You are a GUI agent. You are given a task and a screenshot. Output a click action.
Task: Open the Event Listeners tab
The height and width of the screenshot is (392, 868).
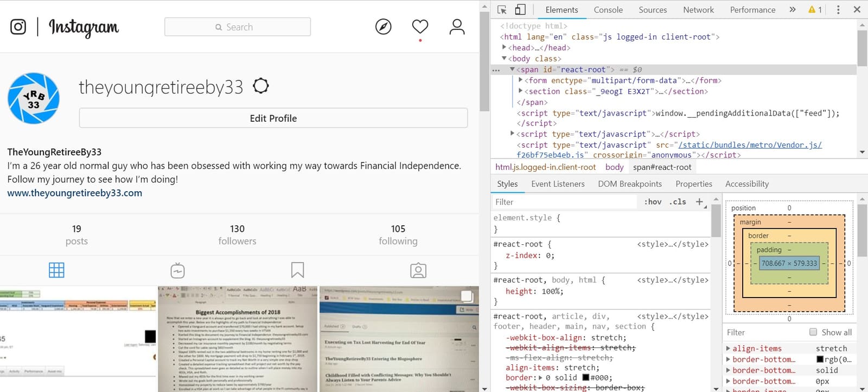(x=558, y=184)
